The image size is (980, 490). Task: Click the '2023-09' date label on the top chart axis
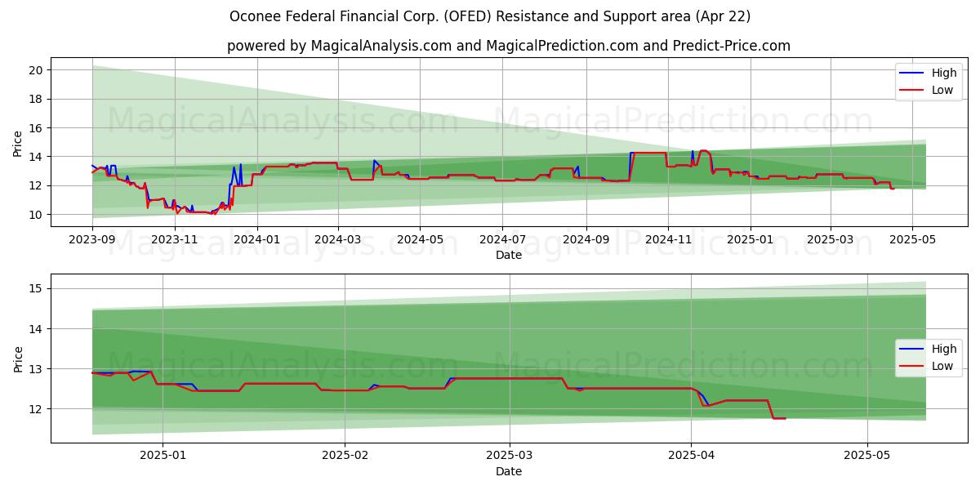[x=92, y=240]
